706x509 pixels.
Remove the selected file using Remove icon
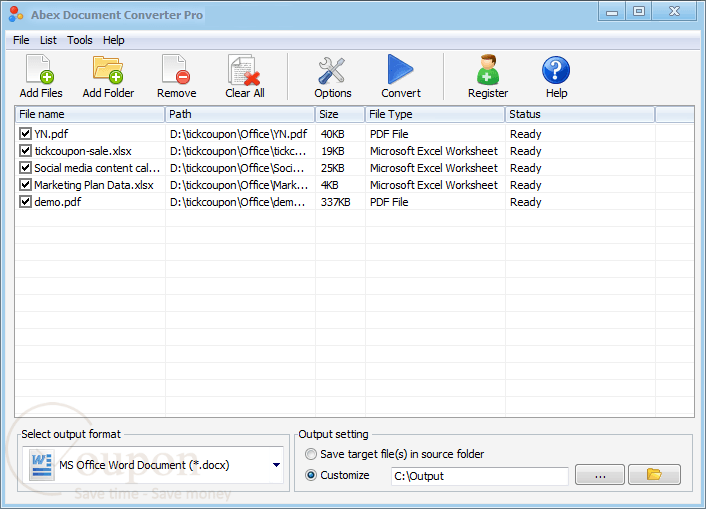[x=176, y=69]
